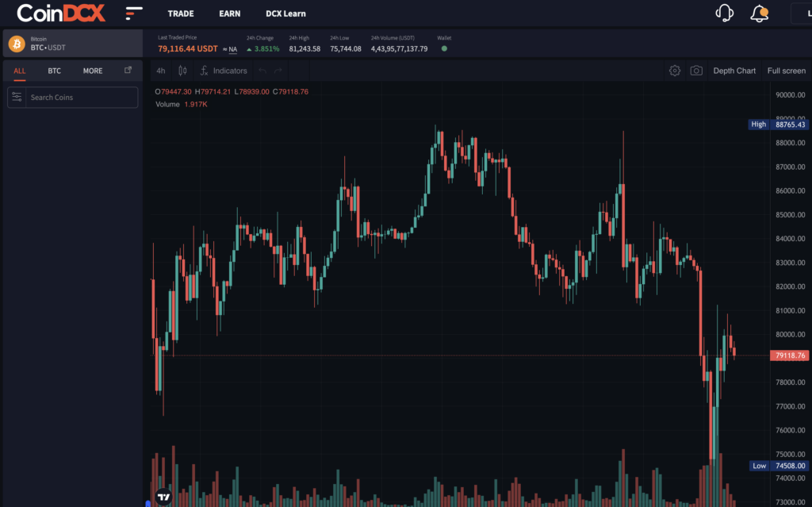This screenshot has width=812, height=507.
Task: Take a chart snapshot with the camera icon
Action: (x=695, y=71)
